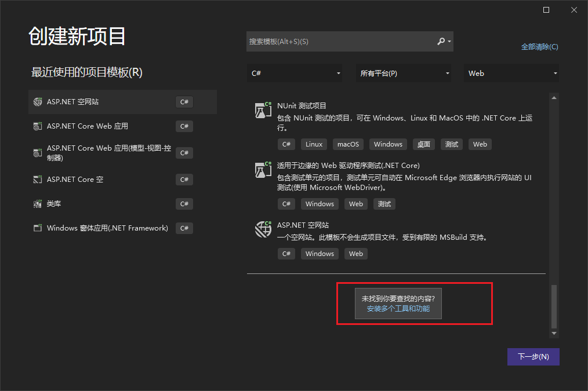Click the globe icon of ASP.NET 空网站 in results
This screenshot has height=391, width=588.
point(263,229)
